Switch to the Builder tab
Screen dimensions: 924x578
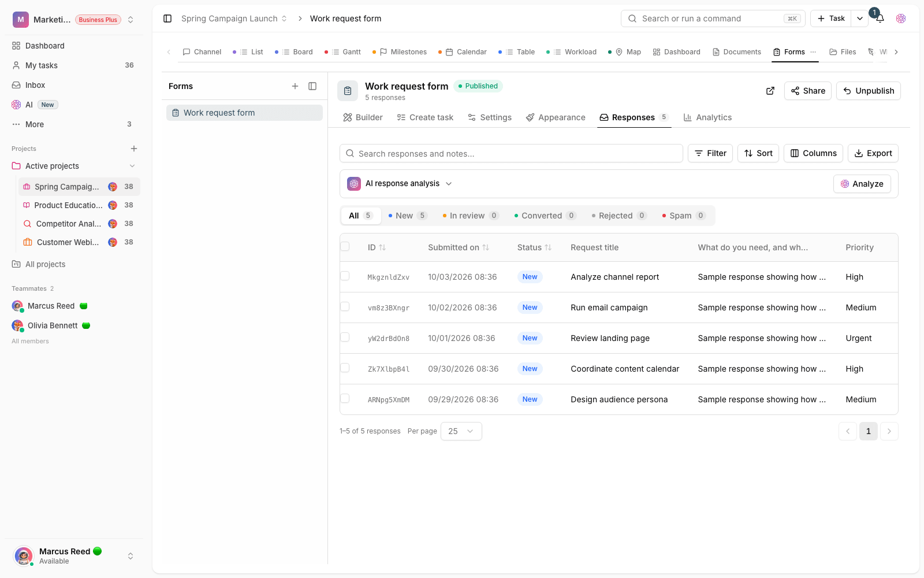coord(363,117)
